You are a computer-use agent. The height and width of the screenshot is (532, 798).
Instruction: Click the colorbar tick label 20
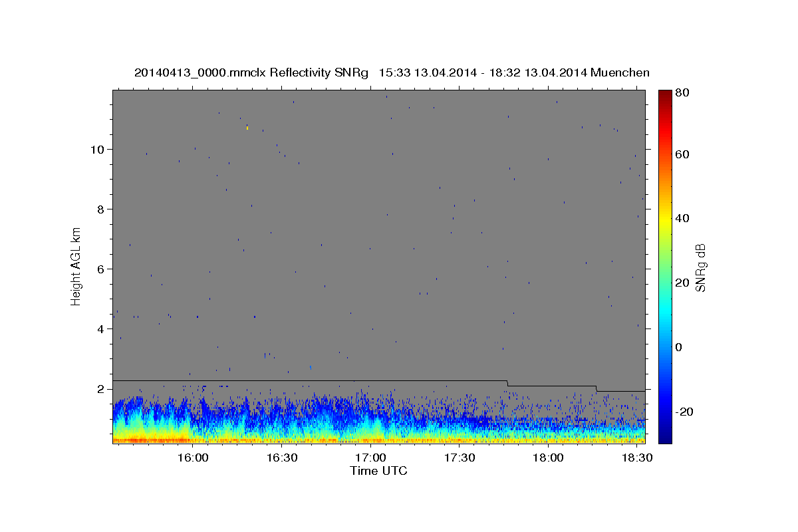click(x=682, y=283)
